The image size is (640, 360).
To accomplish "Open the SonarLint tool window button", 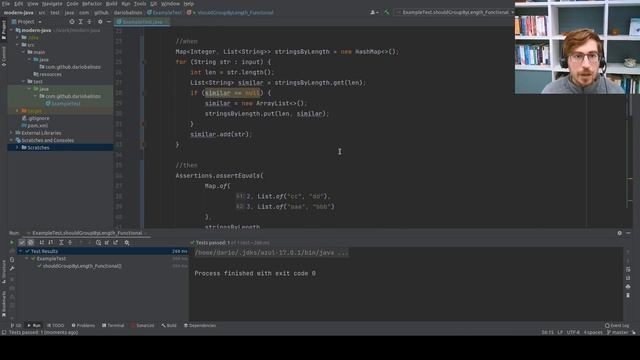I will (143, 326).
